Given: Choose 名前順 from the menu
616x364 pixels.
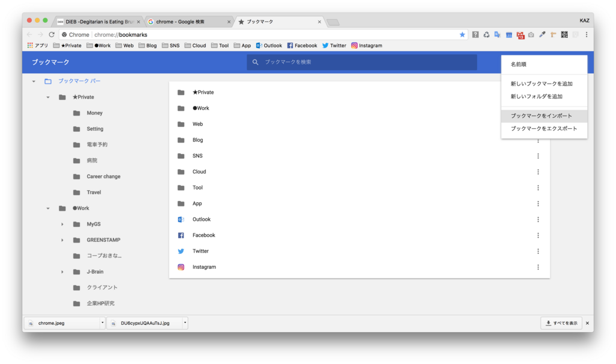Looking at the screenshot, I should click(544, 64).
